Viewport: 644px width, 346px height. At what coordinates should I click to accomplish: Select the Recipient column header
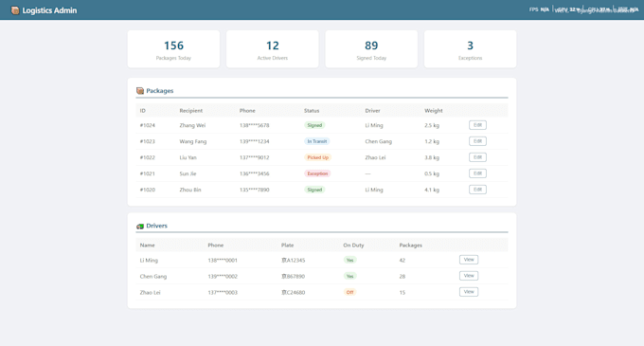[191, 111]
